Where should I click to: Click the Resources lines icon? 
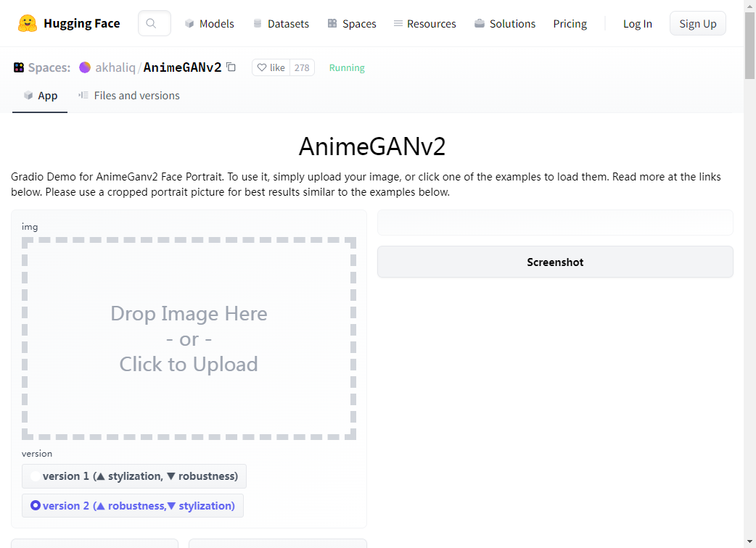click(x=398, y=23)
